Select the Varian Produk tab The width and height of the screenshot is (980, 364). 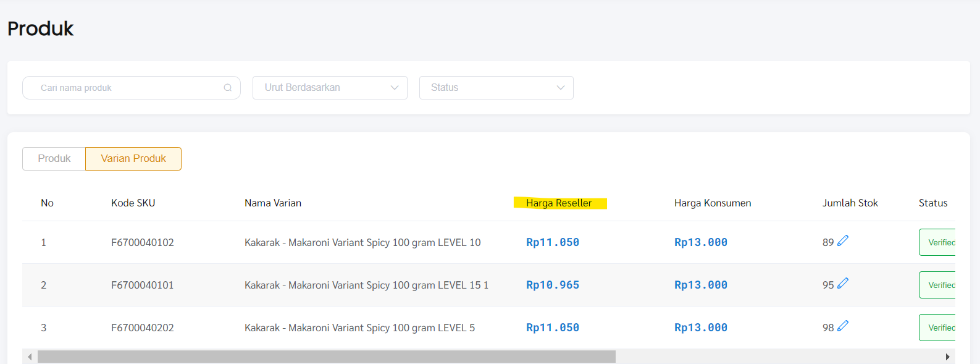(x=133, y=159)
